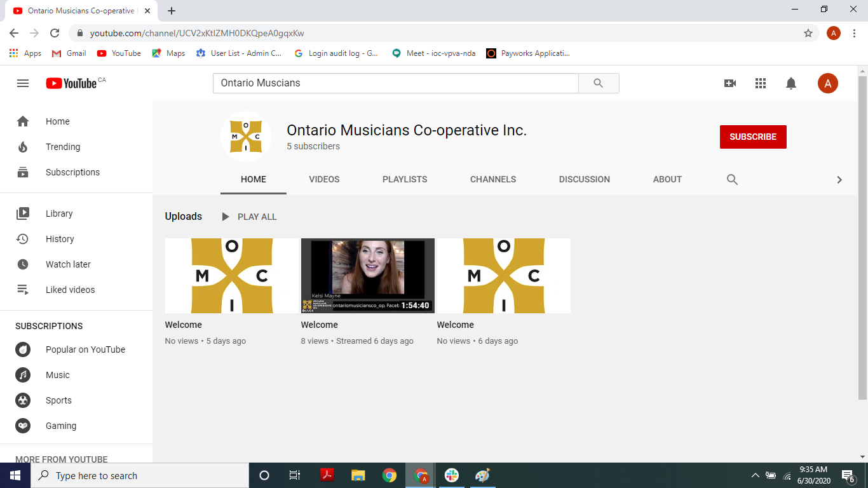Open the Welcome video from 5 days ago

click(232, 276)
